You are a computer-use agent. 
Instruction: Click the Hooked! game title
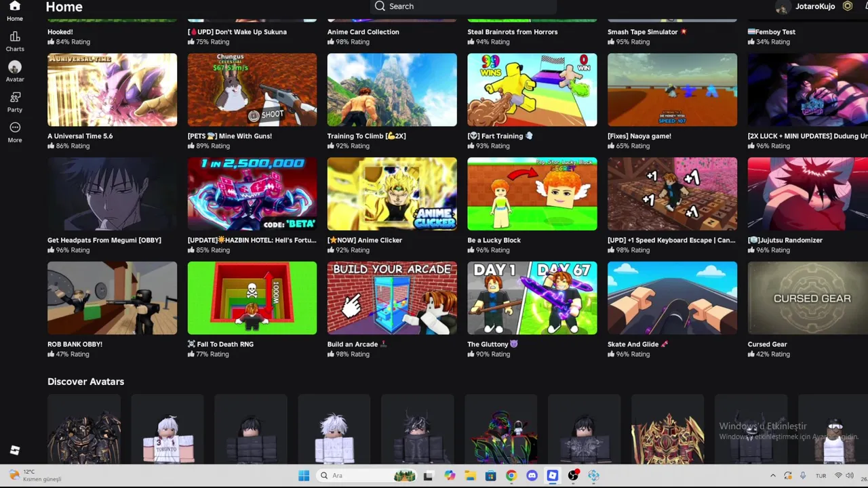click(x=60, y=32)
